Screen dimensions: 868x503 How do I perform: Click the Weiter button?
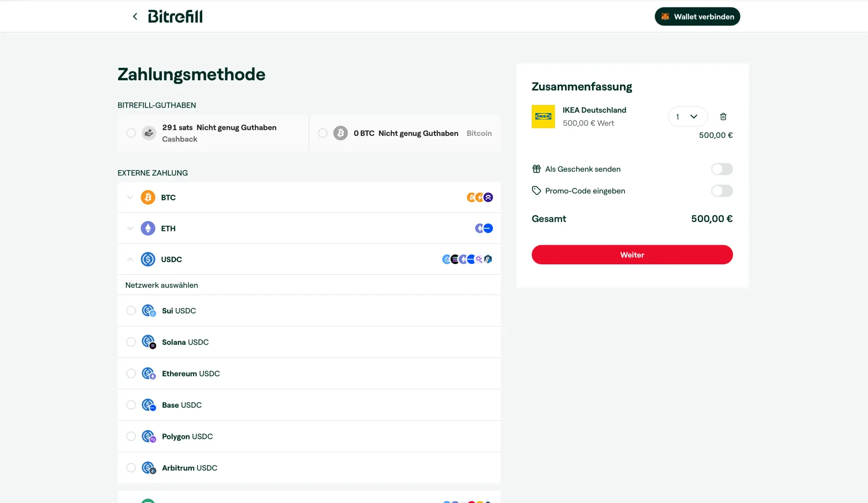coord(632,255)
